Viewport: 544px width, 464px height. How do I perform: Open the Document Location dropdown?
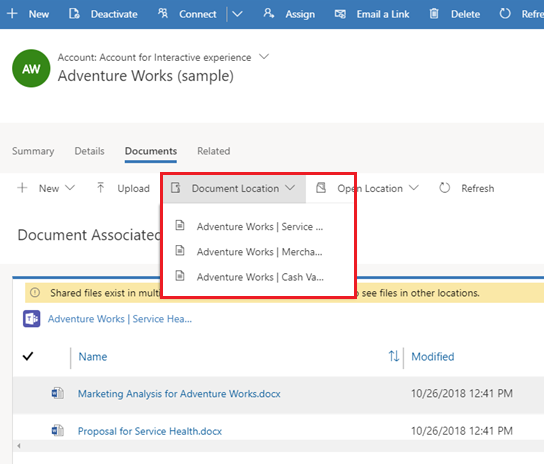click(234, 188)
